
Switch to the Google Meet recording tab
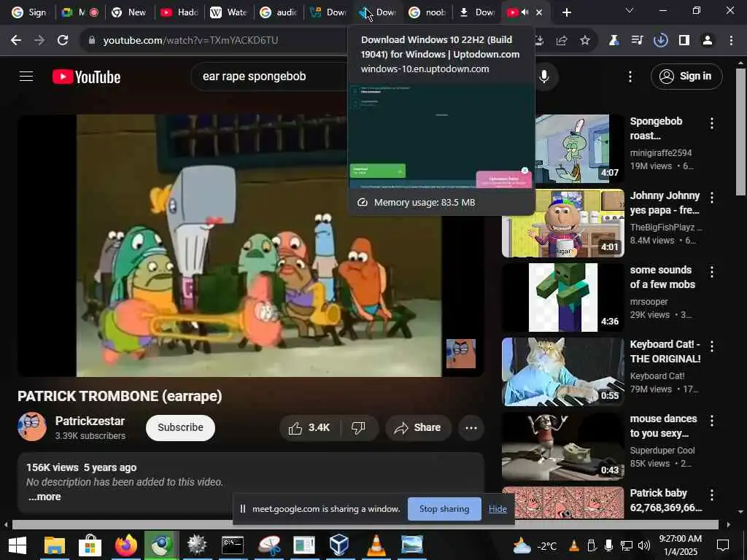pos(80,12)
